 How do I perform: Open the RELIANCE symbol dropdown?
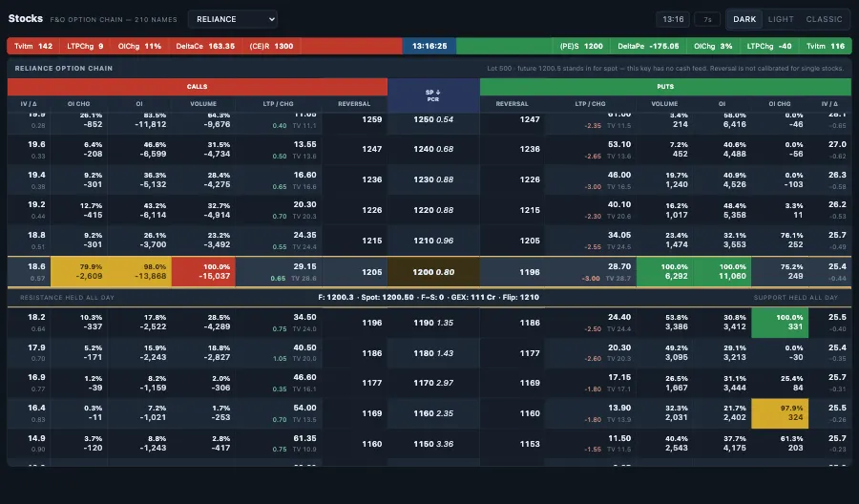[232, 19]
